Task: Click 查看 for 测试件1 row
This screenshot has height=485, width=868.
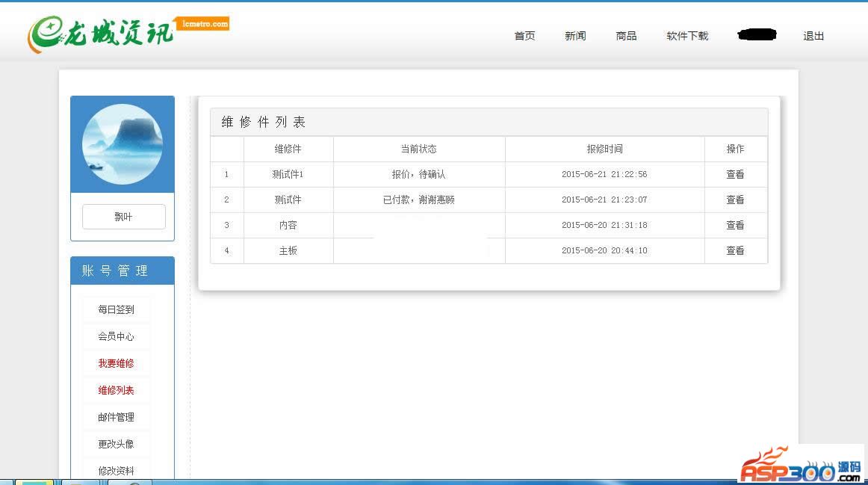Action: [x=735, y=174]
